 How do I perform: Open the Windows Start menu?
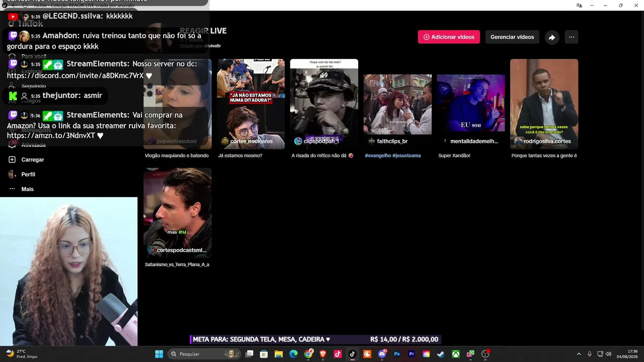point(159,354)
